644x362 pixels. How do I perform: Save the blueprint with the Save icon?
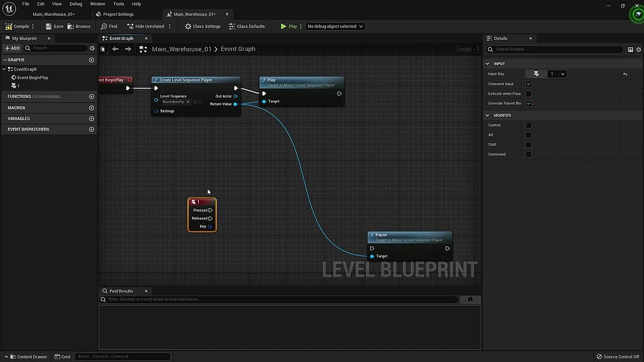(x=54, y=26)
